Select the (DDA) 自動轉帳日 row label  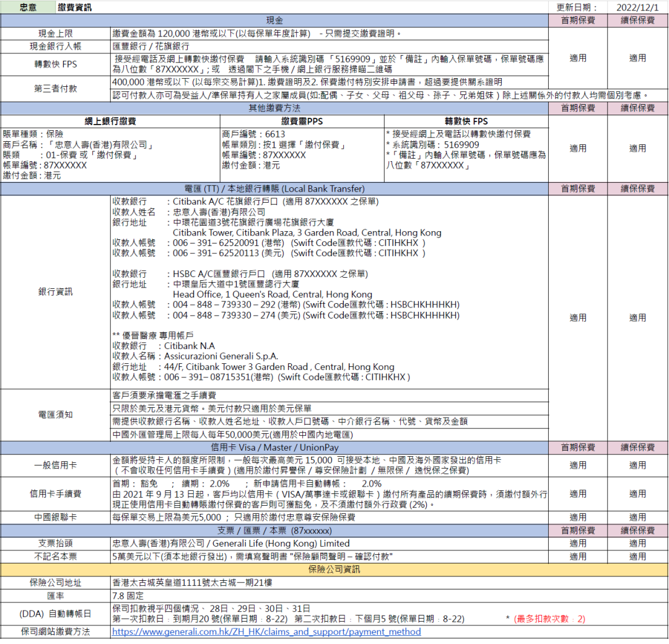pyautogui.click(x=55, y=614)
